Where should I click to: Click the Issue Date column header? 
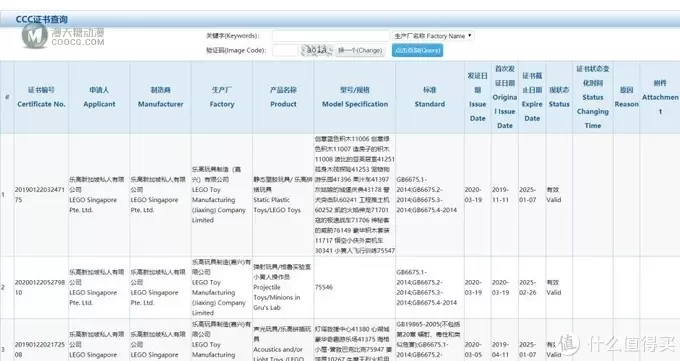477,97
